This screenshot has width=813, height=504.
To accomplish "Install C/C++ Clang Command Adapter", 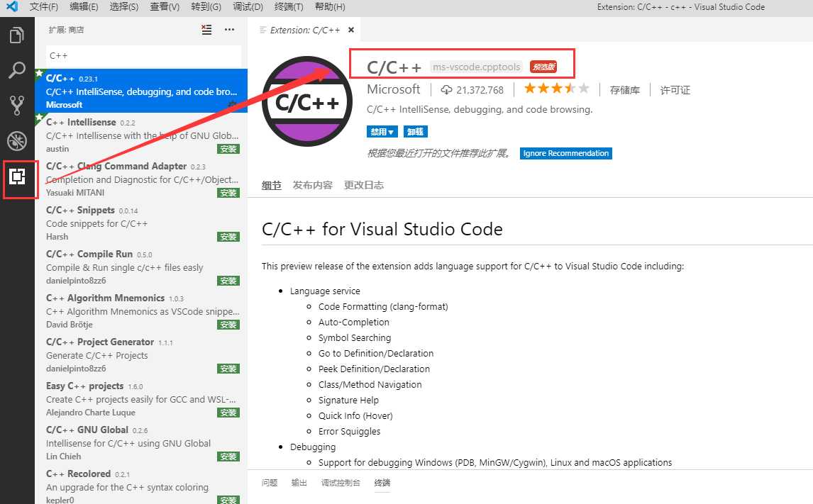I will (x=228, y=194).
